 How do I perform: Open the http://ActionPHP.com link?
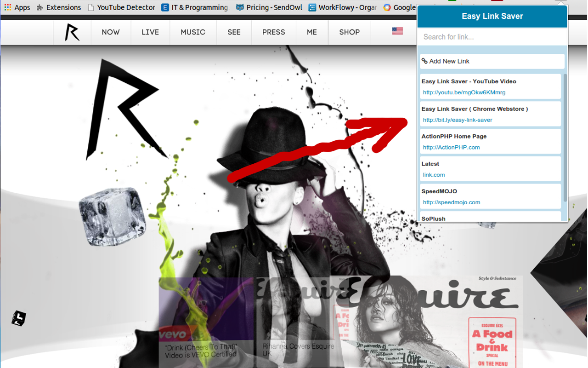(451, 148)
